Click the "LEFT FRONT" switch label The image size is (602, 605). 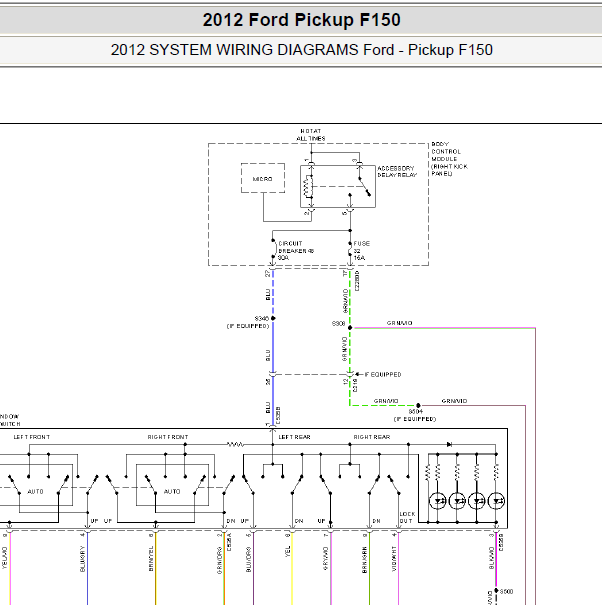[x=32, y=437]
